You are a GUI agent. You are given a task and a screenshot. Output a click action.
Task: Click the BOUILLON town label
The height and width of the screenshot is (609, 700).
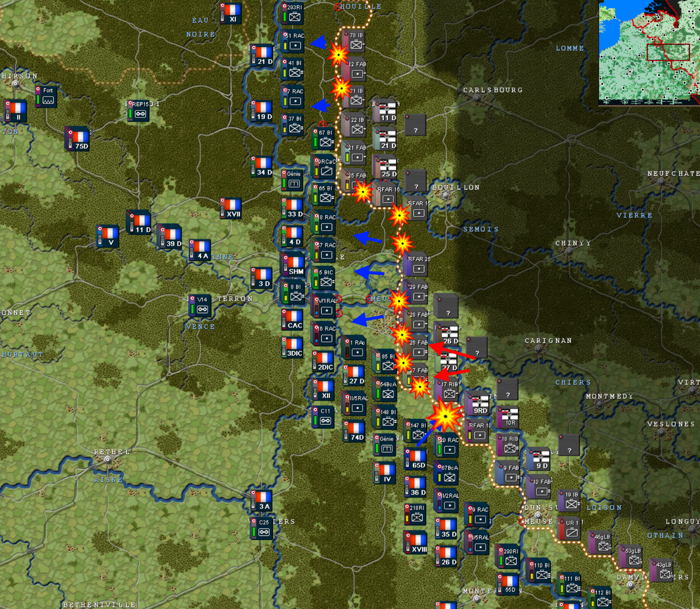pyautogui.click(x=456, y=188)
